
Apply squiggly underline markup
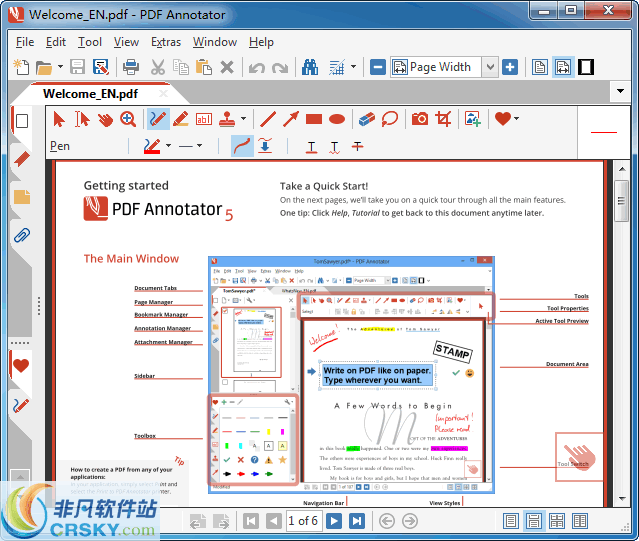pyautogui.click(x=334, y=147)
